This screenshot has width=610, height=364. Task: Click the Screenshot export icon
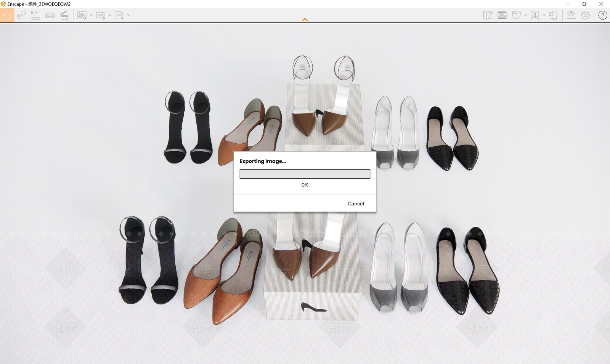click(x=82, y=16)
